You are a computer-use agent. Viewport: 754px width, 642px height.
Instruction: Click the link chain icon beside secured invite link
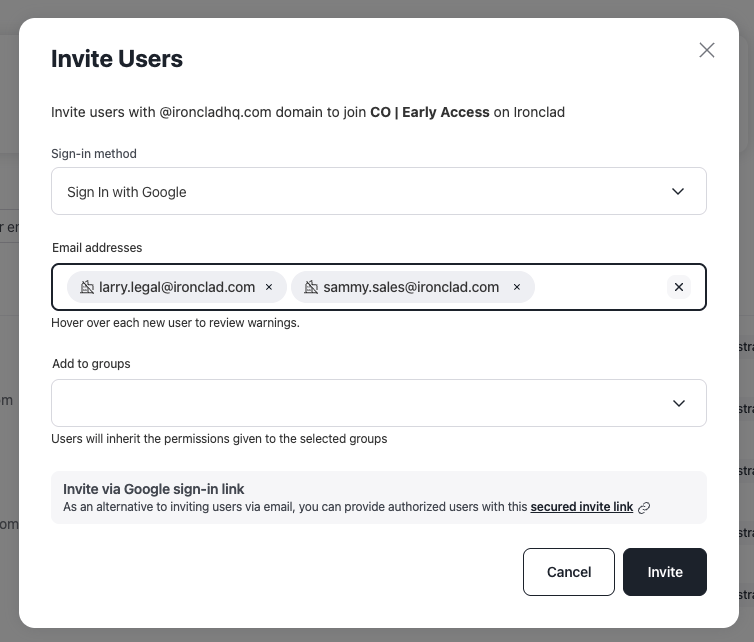[x=644, y=507]
